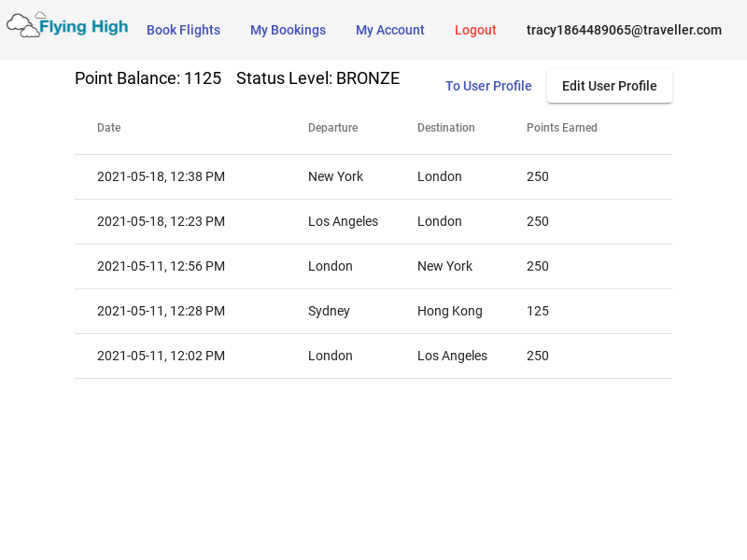The height and width of the screenshot is (560, 747).
Task: Select the Sydney to Hong Kong row
Action: (x=373, y=311)
